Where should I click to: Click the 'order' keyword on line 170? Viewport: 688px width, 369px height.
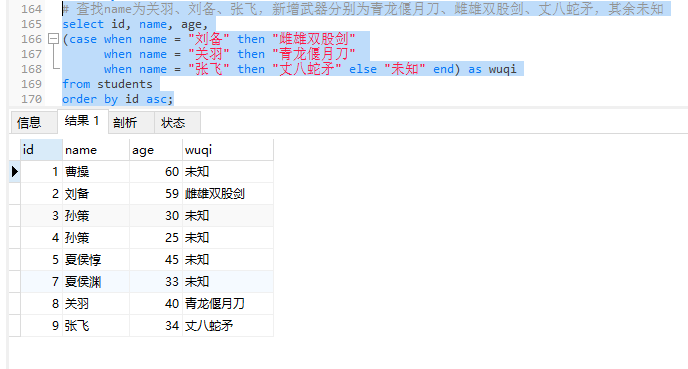[79, 99]
